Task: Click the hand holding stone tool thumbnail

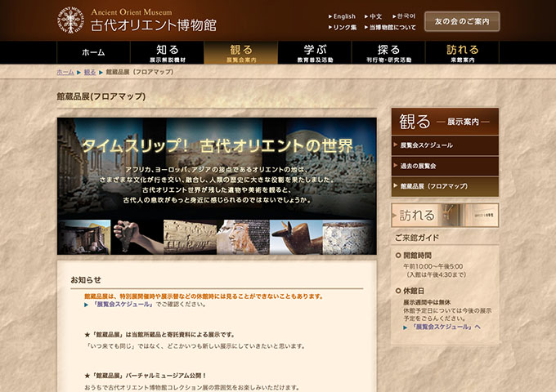Action: [137, 237]
